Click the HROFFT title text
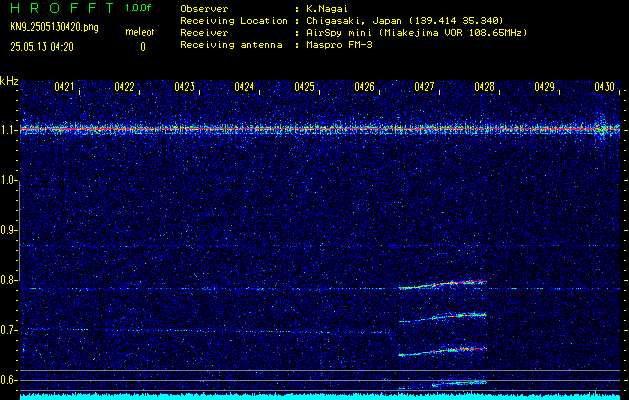The width and height of the screenshot is (629, 400). tap(62, 8)
